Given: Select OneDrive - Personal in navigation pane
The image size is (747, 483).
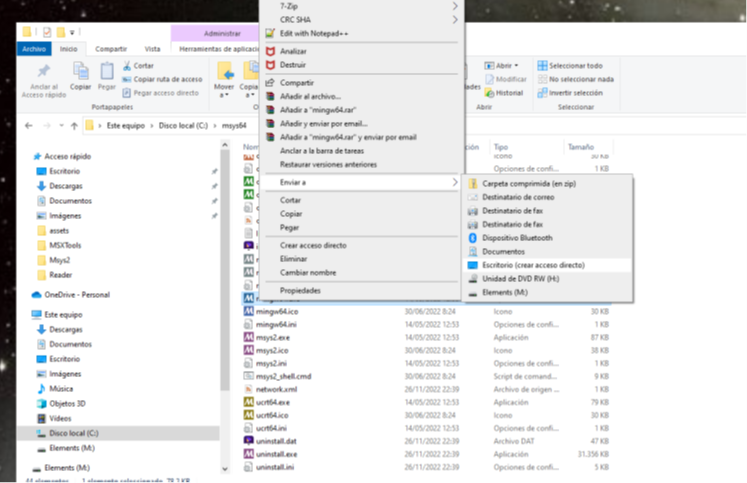Looking at the screenshot, I should click(75, 295).
